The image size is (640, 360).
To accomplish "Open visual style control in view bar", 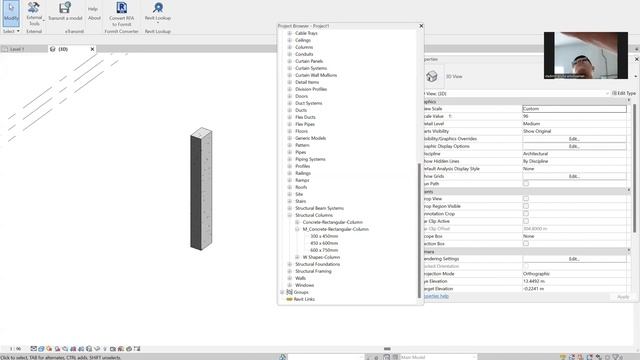I will click(41, 349).
